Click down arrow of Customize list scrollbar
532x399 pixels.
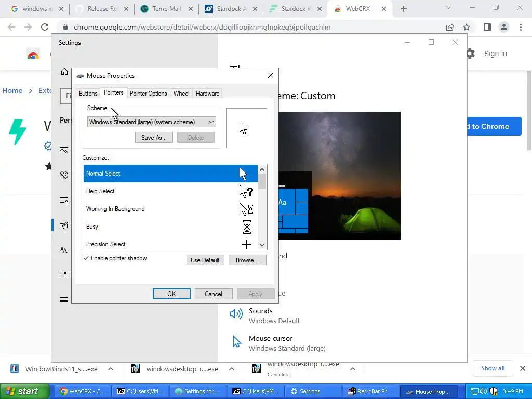point(262,245)
